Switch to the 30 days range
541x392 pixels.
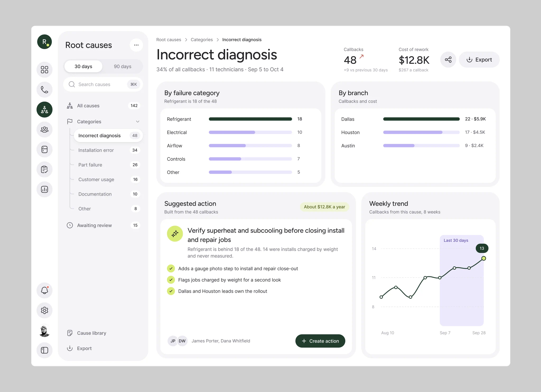pyautogui.click(x=83, y=67)
